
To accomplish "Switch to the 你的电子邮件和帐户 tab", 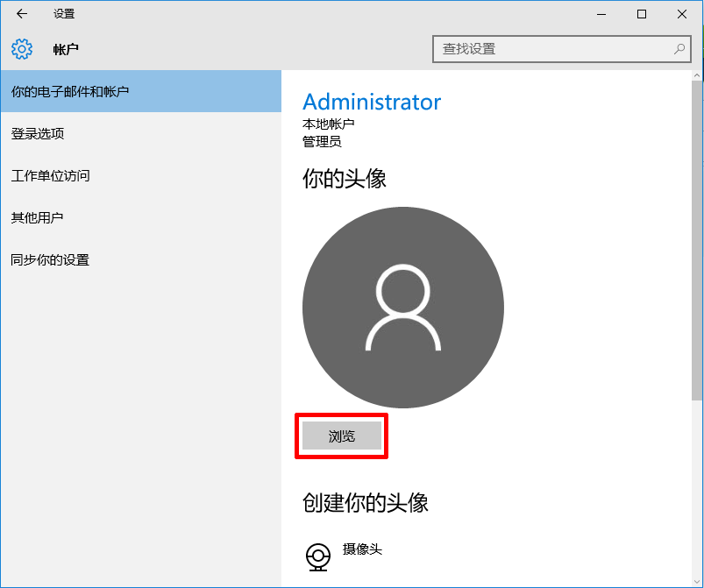I will coord(70,91).
